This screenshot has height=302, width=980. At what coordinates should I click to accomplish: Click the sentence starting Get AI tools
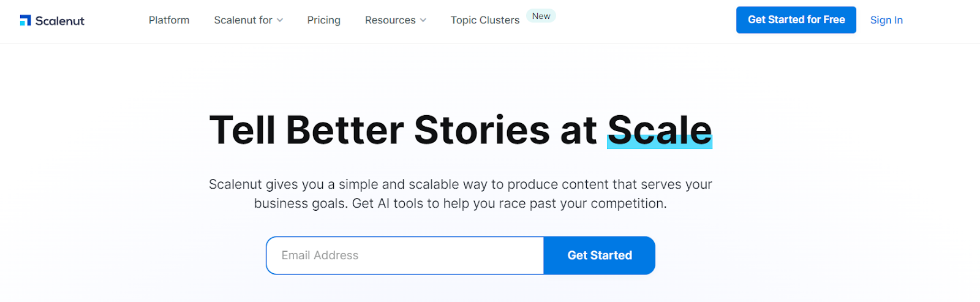(510, 203)
